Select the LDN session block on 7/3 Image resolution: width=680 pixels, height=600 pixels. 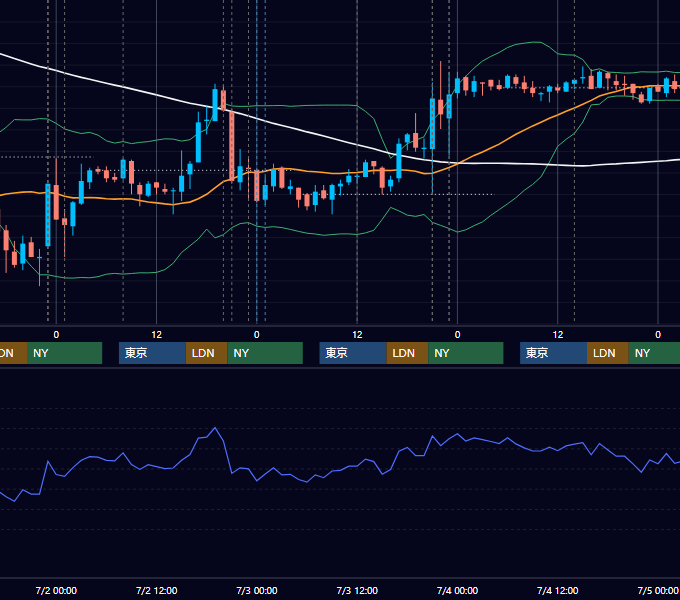(407, 353)
